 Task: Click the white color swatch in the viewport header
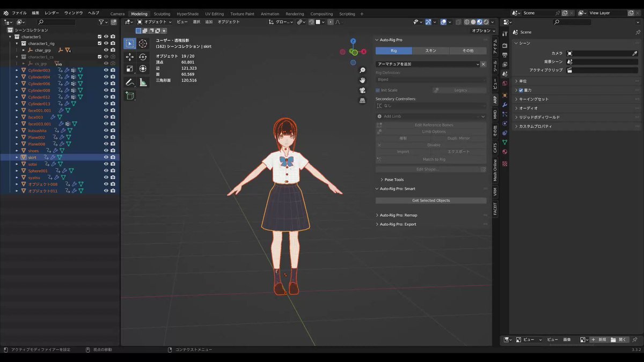pyautogui.click(x=318, y=23)
